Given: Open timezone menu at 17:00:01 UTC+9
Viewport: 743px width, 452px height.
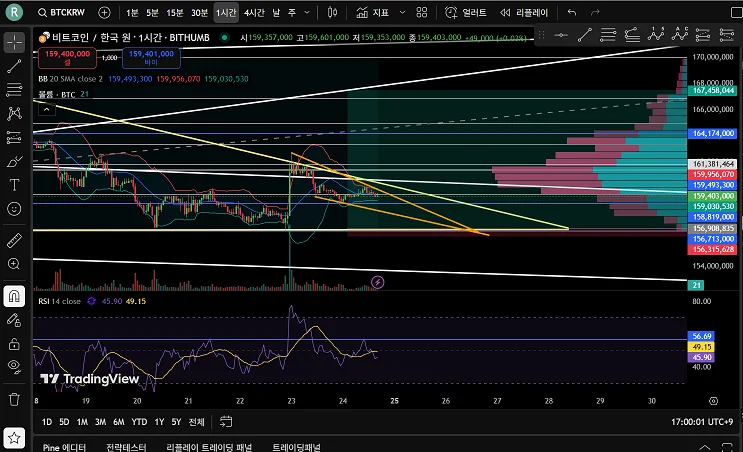Looking at the screenshot, I should tap(702, 422).
